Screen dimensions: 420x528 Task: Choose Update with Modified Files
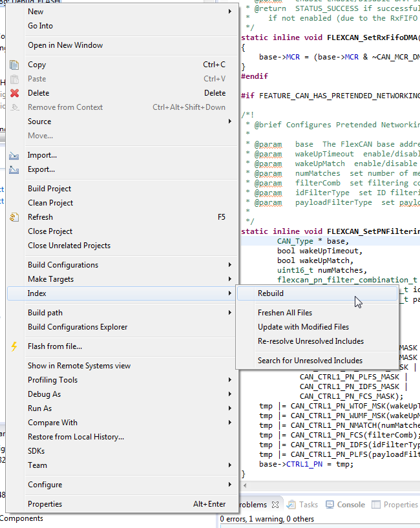click(317, 327)
